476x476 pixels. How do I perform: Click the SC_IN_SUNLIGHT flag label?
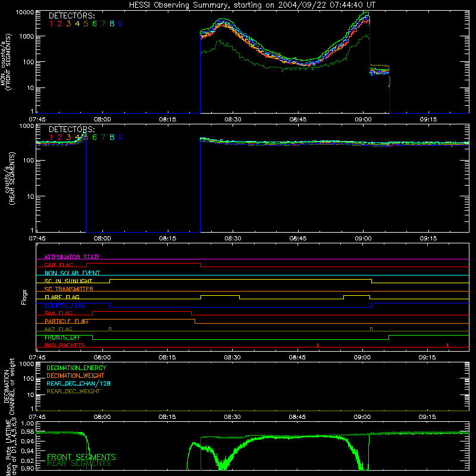(68, 281)
